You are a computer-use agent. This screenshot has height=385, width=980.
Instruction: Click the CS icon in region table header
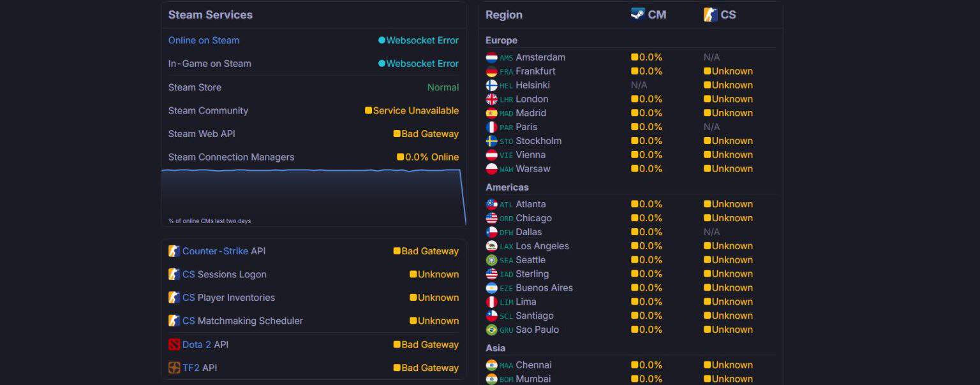click(x=711, y=14)
